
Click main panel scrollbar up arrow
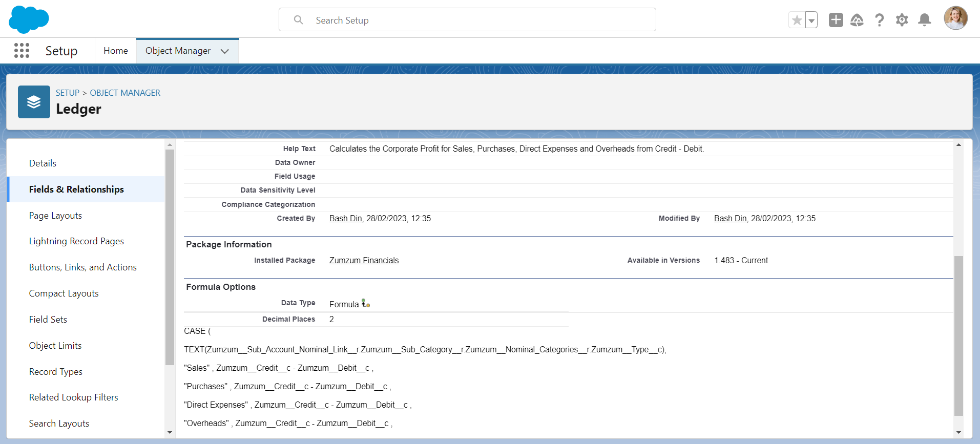(x=958, y=145)
